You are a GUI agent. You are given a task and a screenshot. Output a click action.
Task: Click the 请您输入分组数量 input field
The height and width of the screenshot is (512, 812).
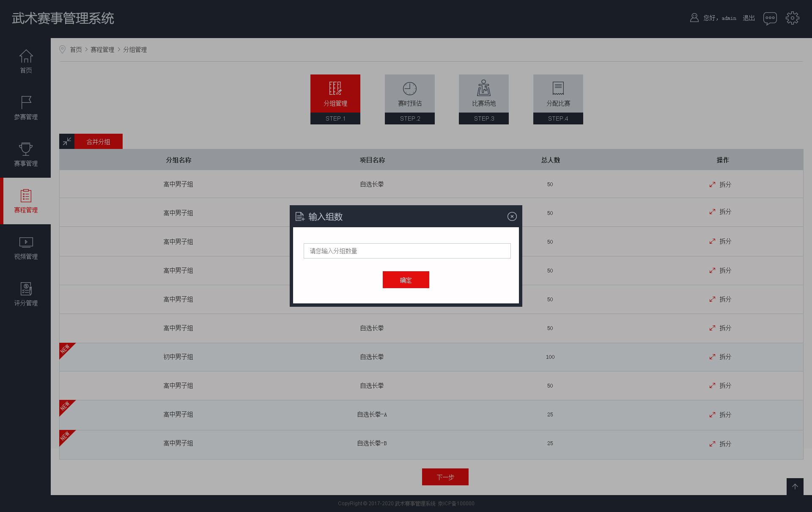tap(407, 251)
